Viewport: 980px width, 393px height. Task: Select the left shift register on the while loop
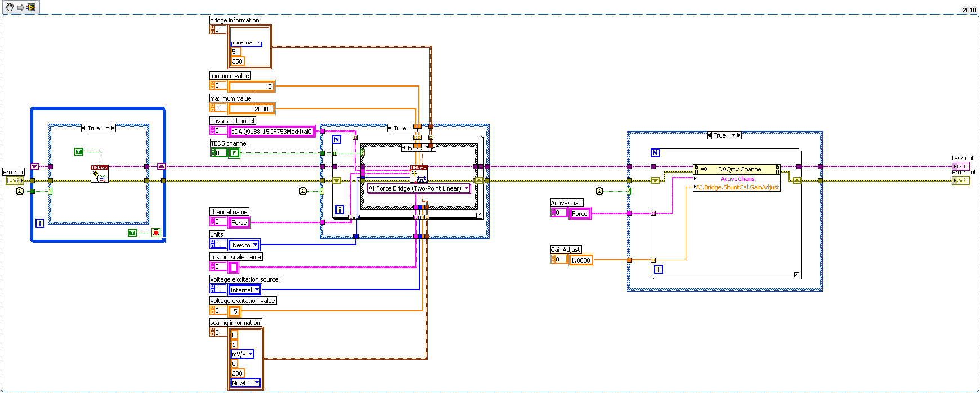(34, 166)
